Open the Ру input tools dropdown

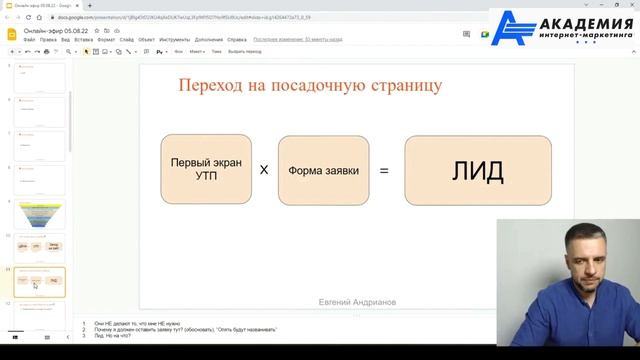[x=162, y=52]
